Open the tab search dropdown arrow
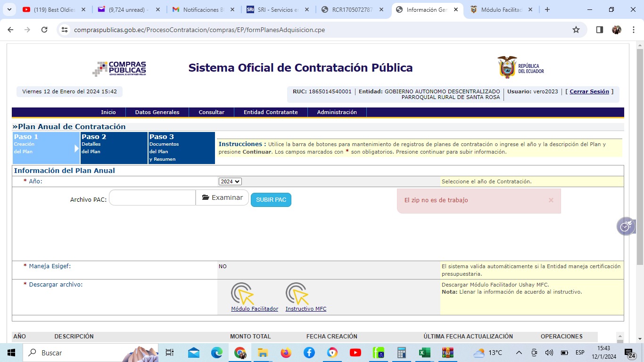The height and width of the screenshot is (362, 644). pos(9,9)
